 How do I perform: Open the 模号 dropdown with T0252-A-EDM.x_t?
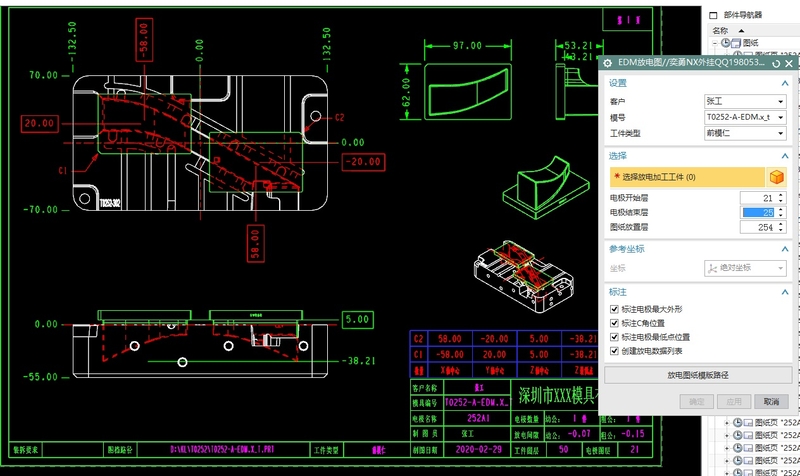(745, 117)
